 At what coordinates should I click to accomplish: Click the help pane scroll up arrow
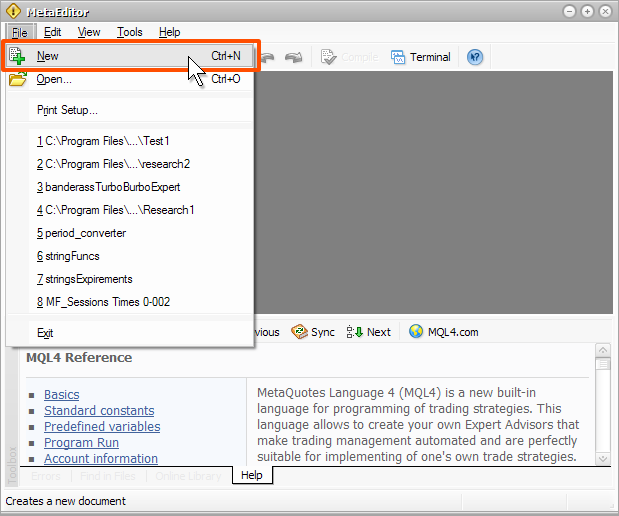click(x=603, y=350)
